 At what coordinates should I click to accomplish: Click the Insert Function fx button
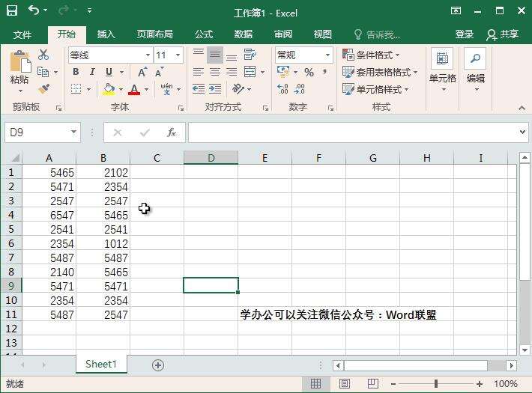pyautogui.click(x=172, y=132)
